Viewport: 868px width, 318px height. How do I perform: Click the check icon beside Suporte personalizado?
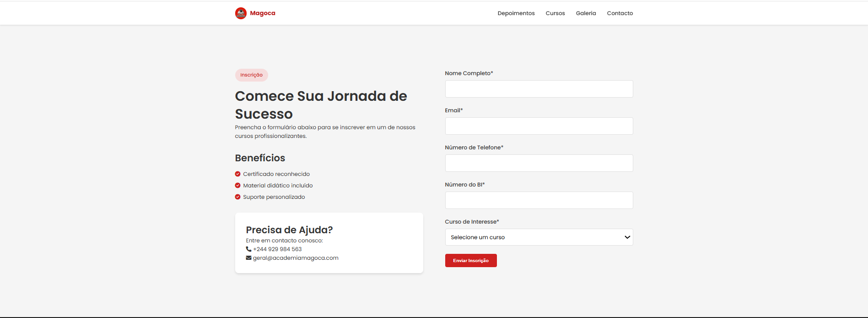(x=238, y=197)
